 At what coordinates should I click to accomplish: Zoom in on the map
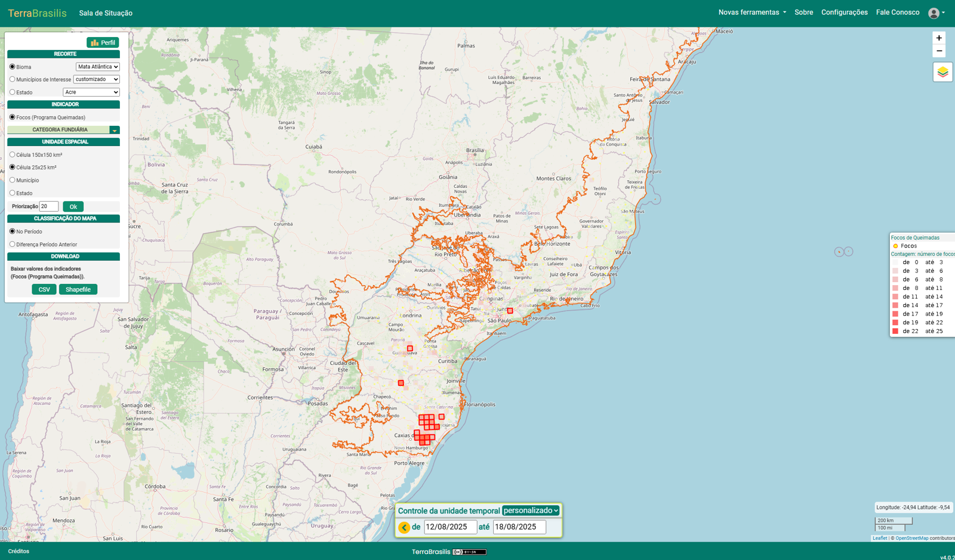pyautogui.click(x=939, y=38)
